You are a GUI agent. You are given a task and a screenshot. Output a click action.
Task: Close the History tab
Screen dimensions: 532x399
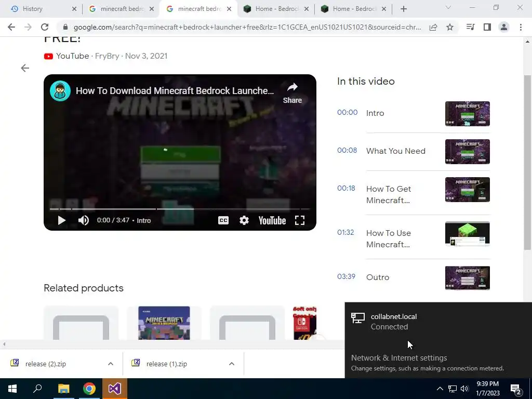[74, 9]
